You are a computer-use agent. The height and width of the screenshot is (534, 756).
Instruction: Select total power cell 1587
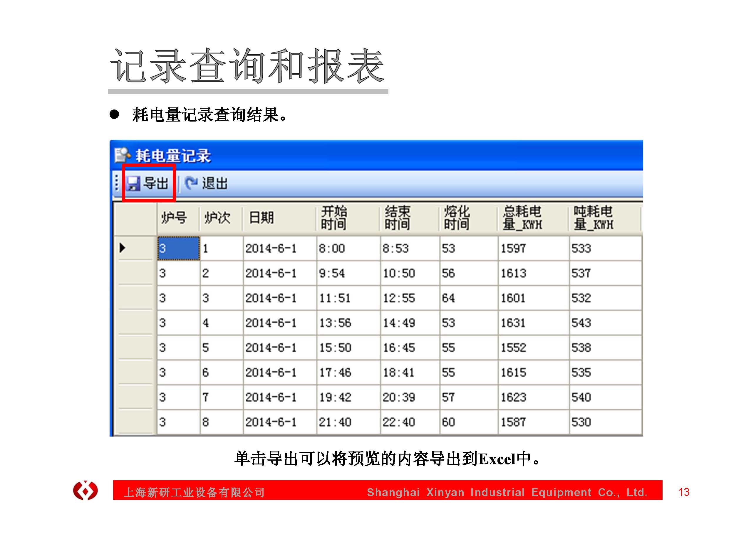coord(534,422)
